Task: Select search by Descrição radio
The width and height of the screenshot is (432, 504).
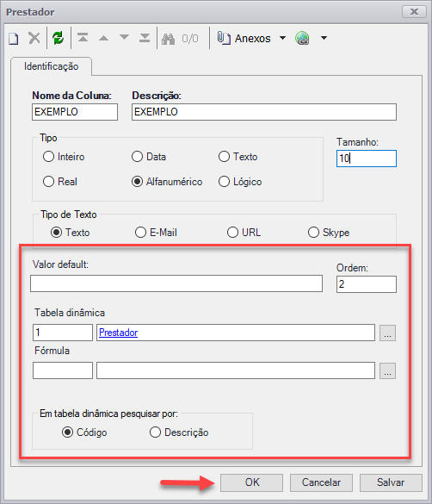Action: (x=156, y=432)
